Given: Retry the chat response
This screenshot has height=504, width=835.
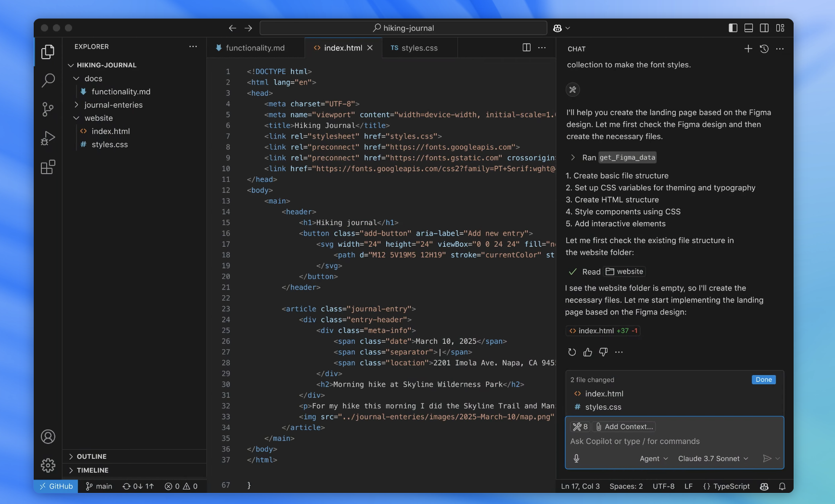Looking at the screenshot, I should tap(572, 352).
